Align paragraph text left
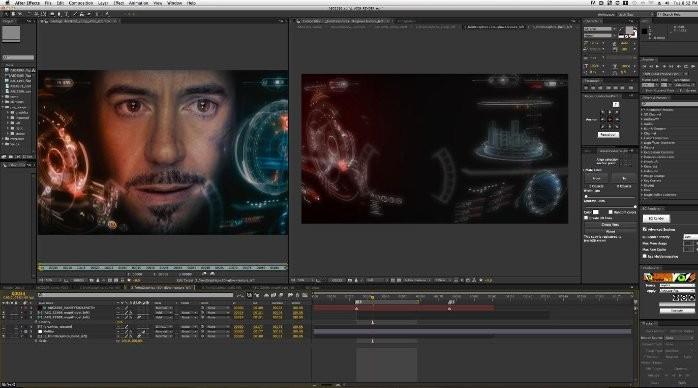 click(x=587, y=88)
